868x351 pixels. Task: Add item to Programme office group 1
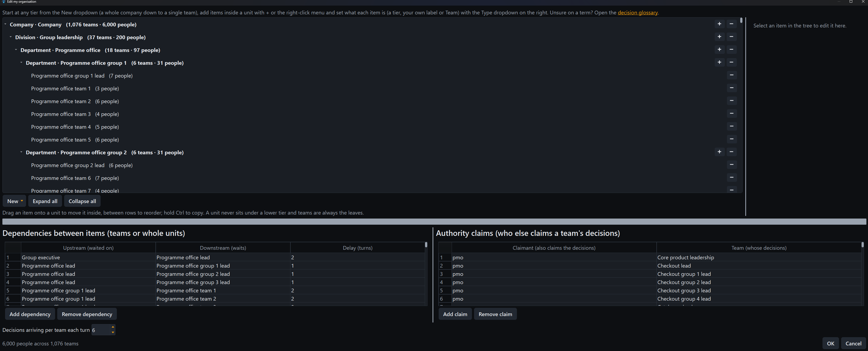(x=719, y=62)
